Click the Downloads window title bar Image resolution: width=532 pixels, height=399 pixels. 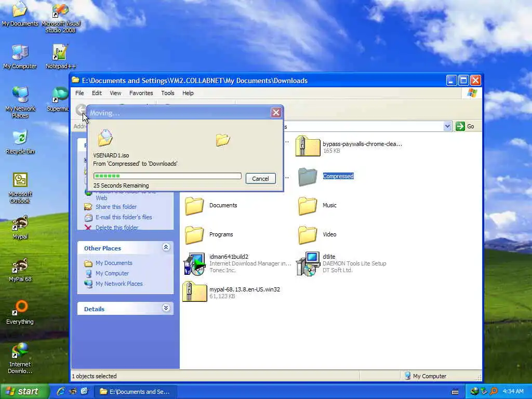point(258,81)
